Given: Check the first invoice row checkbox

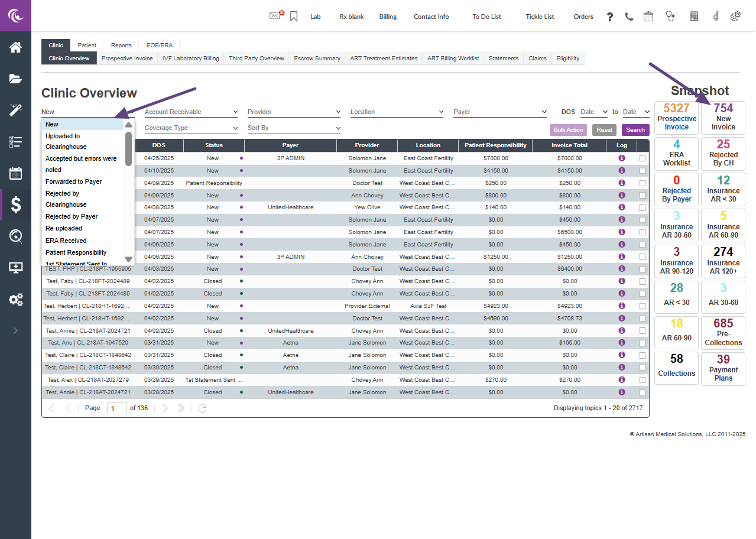Looking at the screenshot, I should (643, 158).
